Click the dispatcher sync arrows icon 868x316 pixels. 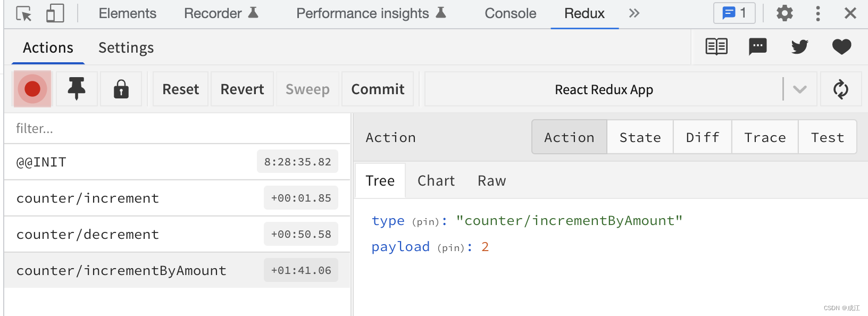click(x=841, y=89)
